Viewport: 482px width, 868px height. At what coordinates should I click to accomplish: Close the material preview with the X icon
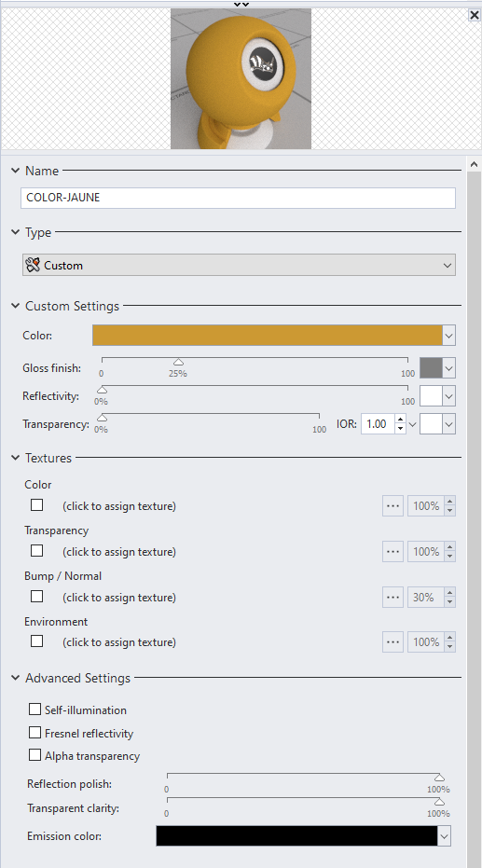coord(475,16)
